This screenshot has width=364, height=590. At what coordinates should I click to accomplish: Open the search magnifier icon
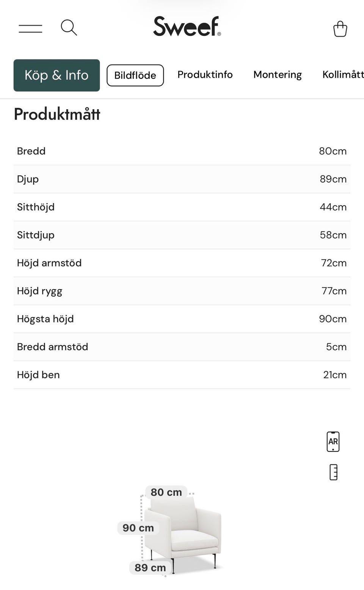pyautogui.click(x=69, y=28)
